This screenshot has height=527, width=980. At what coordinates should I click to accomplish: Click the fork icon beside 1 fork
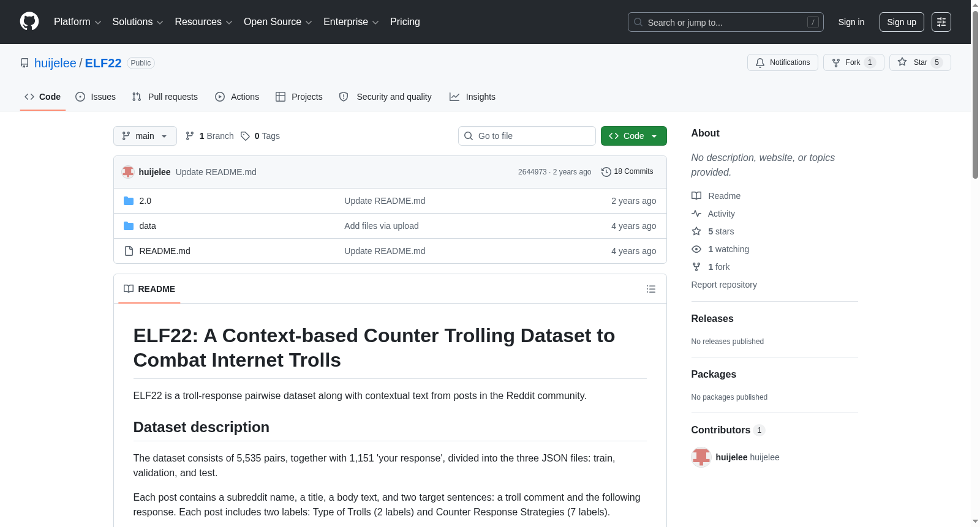coord(696,267)
